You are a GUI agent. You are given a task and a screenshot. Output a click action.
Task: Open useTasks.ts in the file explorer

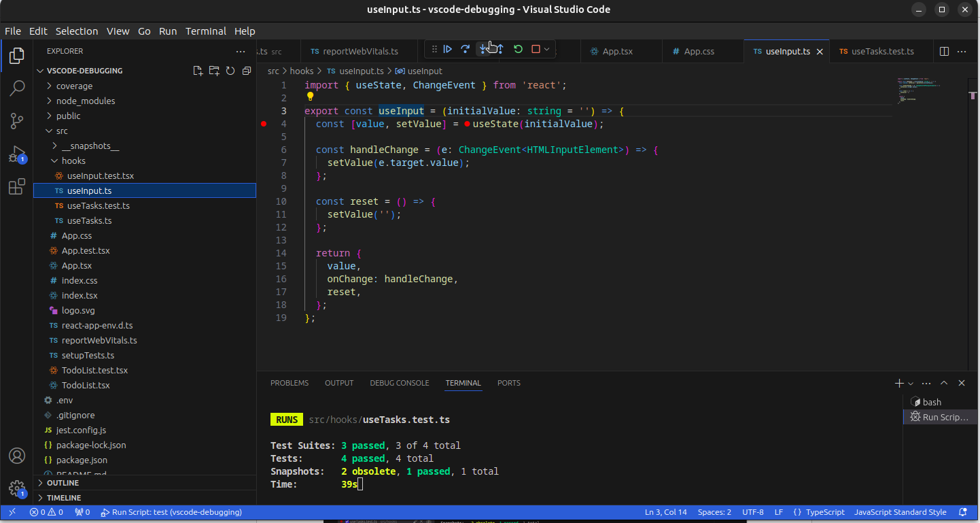click(89, 220)
